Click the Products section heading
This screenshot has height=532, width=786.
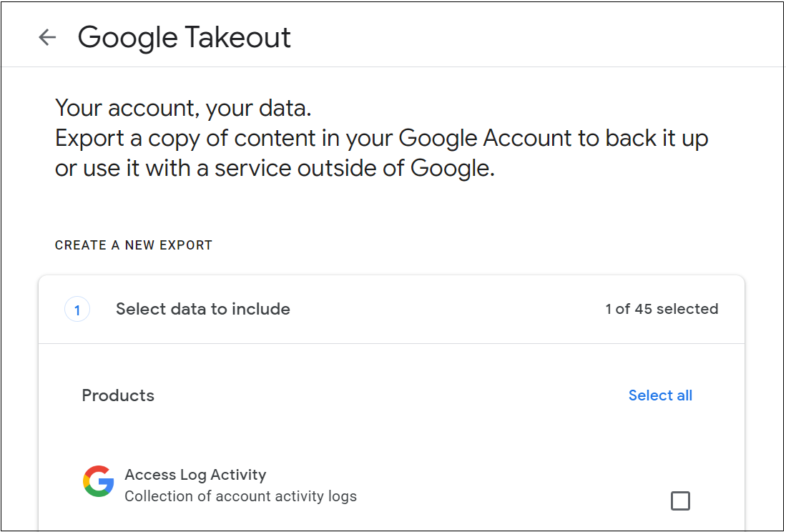pos(118,395)
